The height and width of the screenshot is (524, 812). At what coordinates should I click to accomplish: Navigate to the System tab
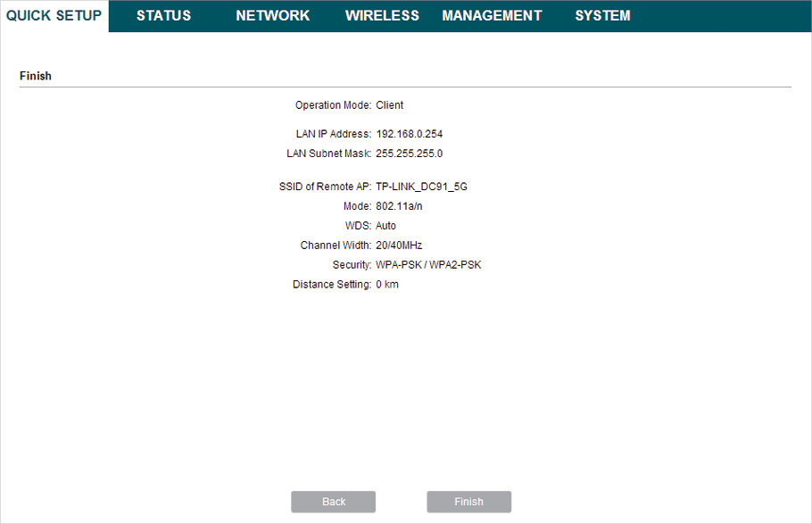coord(602,16)
